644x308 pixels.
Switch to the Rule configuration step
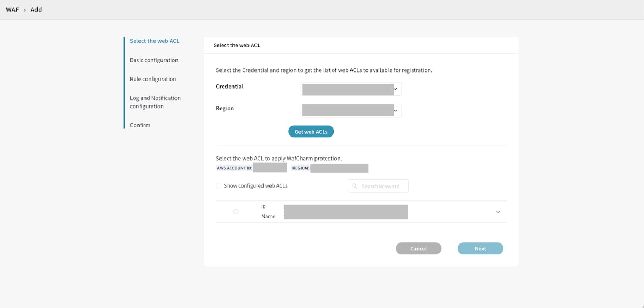point(153,79)
